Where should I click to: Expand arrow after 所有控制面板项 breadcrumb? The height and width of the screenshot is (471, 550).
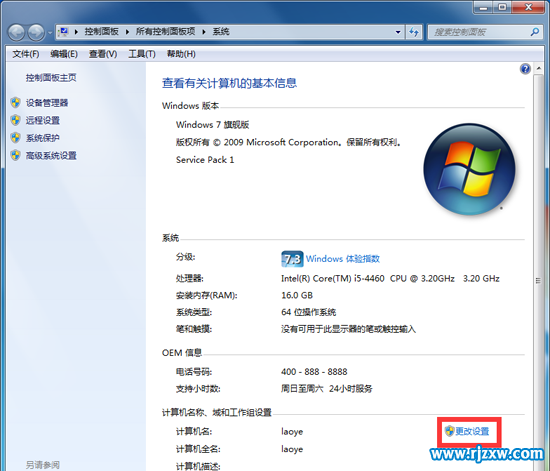click(203, 32)
